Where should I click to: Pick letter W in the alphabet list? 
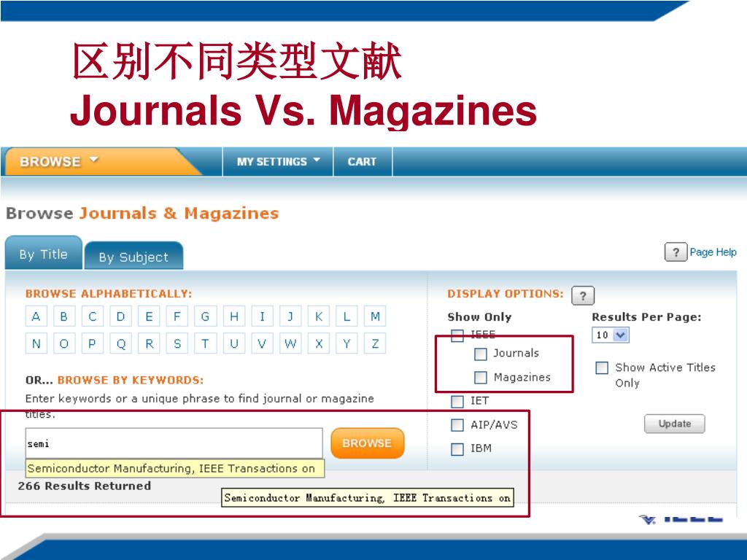[290, 343]
